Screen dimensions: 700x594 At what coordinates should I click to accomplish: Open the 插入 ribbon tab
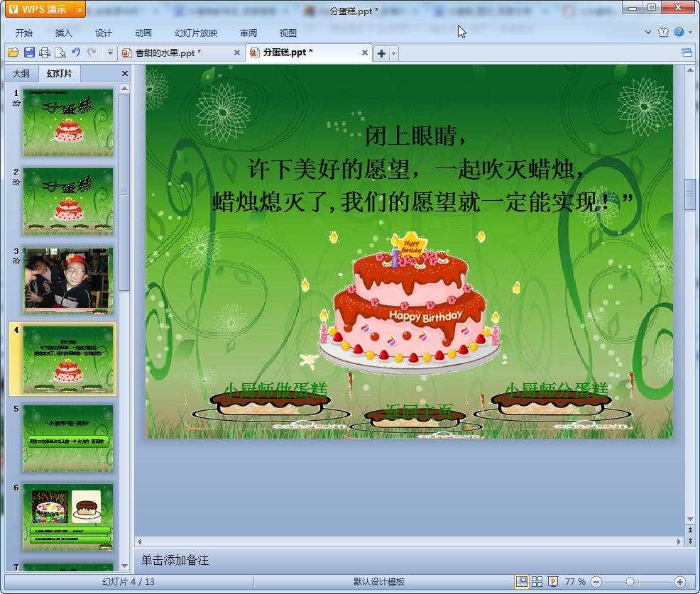point(63,33)
